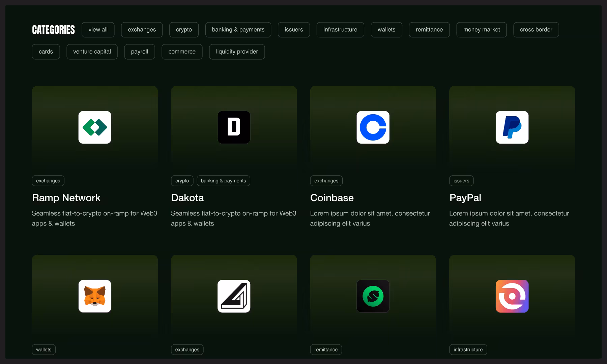
Task: Click the MetaMask fox logo
Action: coord(95,296)
